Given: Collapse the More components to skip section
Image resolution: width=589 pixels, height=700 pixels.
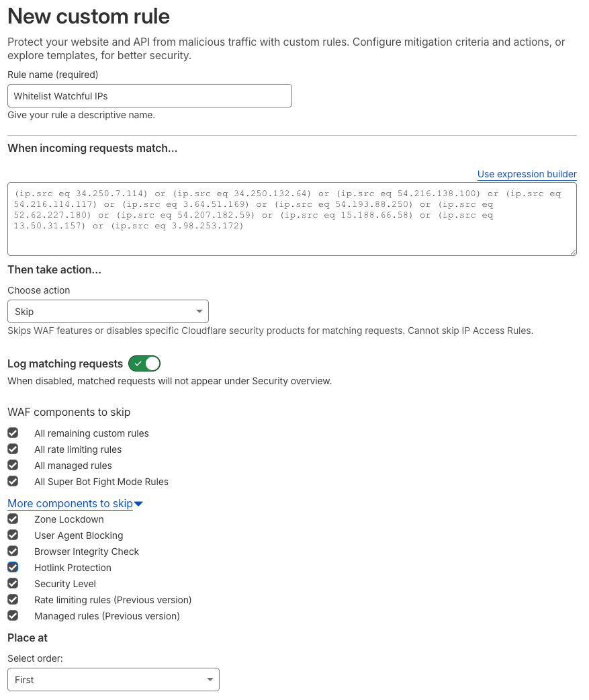Looking at the screenshot, I should click(70, 503).
